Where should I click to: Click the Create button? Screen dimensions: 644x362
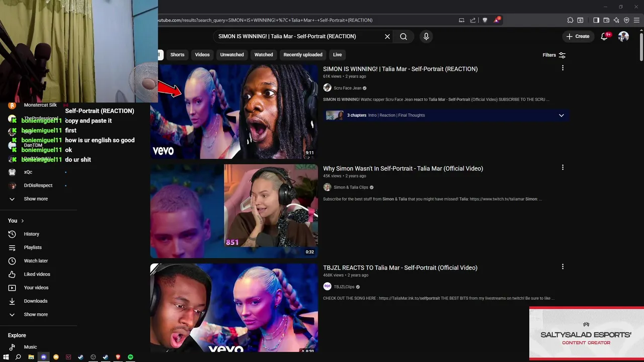(578, 36)
